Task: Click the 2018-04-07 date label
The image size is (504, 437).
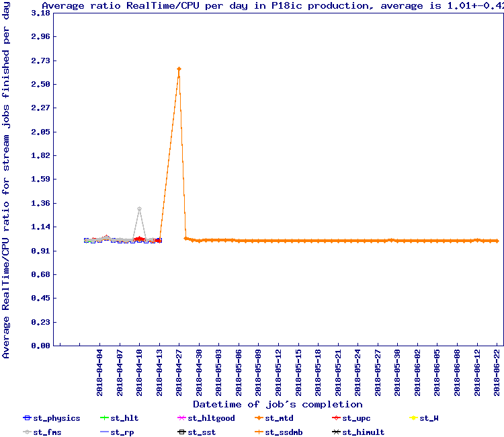Action: point(120,372)
